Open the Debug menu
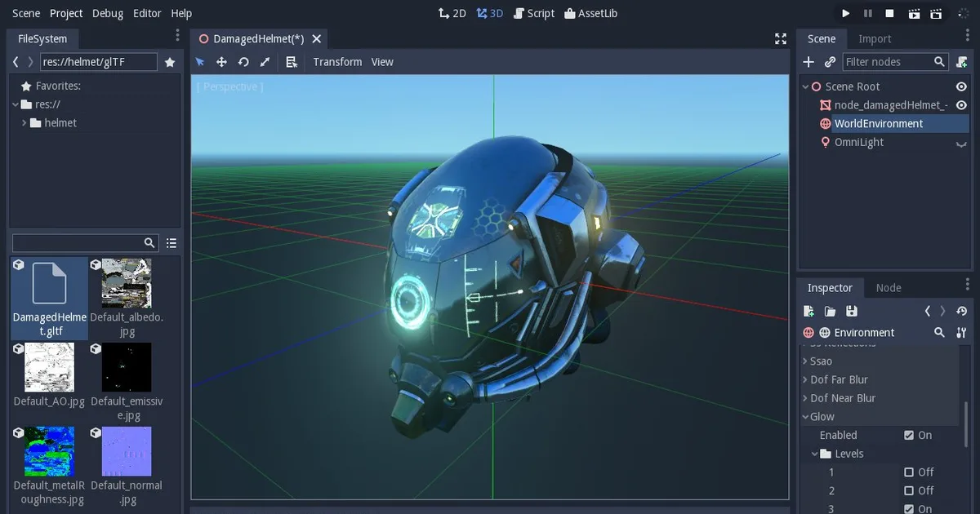The height and width of the screenshot is (514, 980). click(108, 13)
